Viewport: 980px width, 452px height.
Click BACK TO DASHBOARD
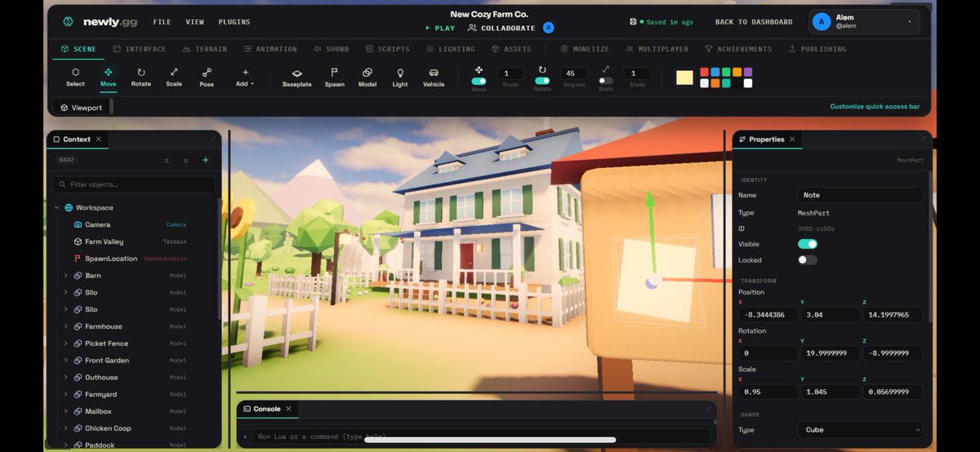click(x=754, y=22)
